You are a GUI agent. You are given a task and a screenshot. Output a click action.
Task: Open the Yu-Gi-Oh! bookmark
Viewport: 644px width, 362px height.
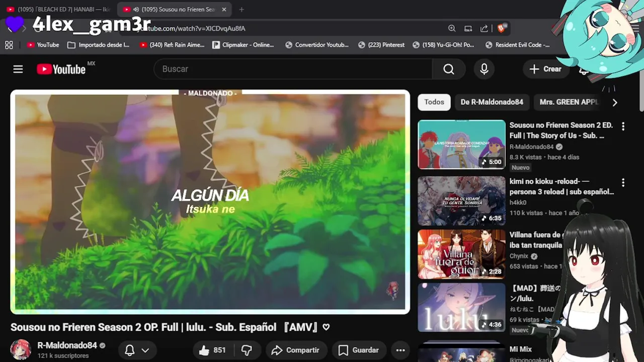pos(443,45)
